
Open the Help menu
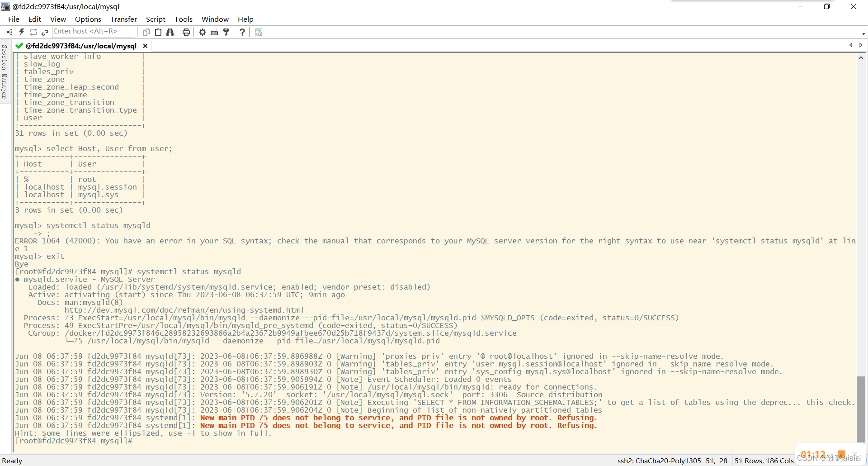coord(245,19)
